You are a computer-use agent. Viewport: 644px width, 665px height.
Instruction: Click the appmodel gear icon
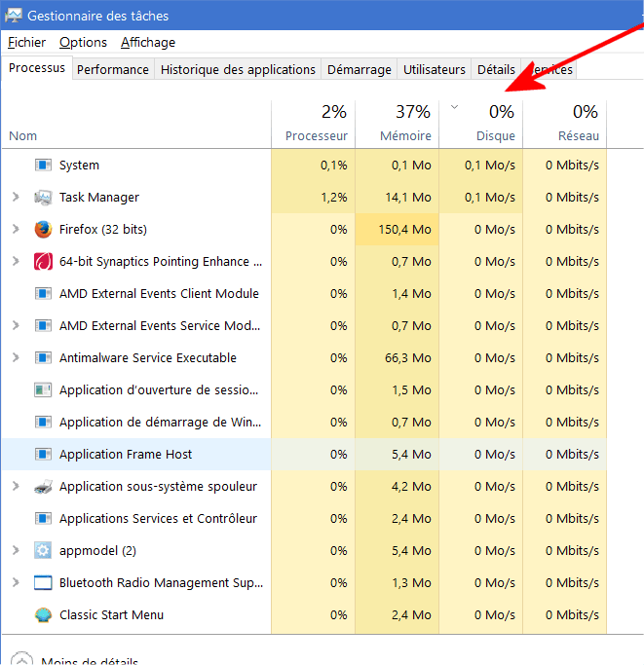(x=43, y=550)
